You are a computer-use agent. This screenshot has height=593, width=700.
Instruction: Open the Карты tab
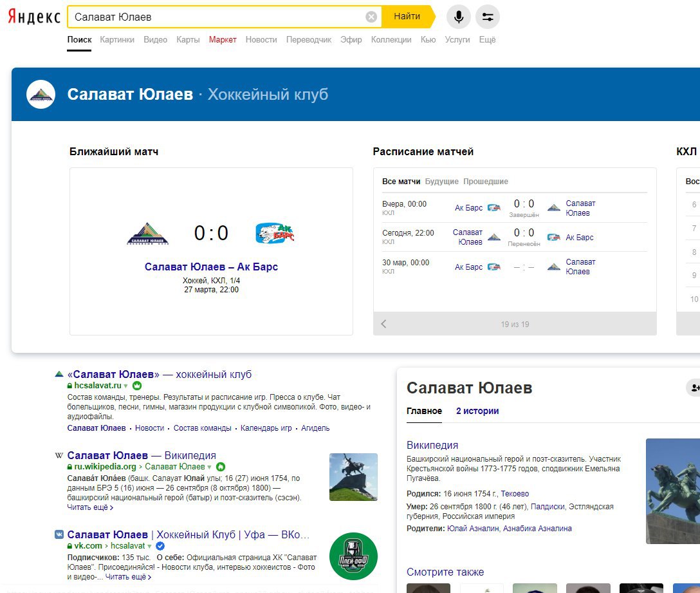coord(188,40)
